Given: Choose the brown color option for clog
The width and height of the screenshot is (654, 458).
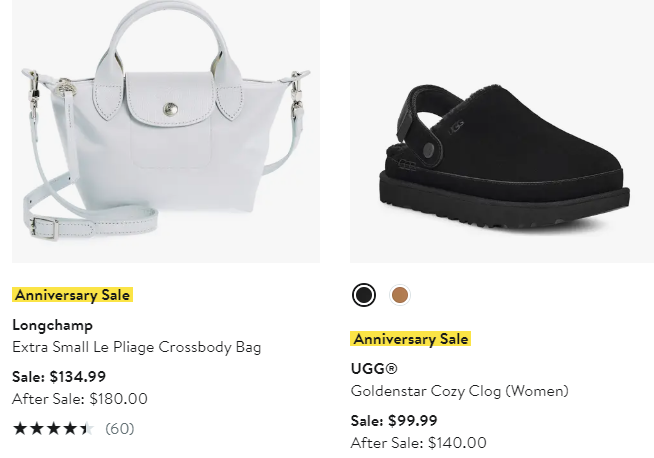Looking at the screenshot, I should [x=400, y=295].
